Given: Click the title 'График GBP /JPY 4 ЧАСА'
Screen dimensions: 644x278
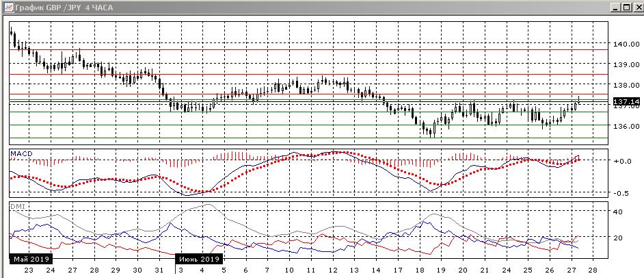Looking at the screenshot, I should click(64, 8).
